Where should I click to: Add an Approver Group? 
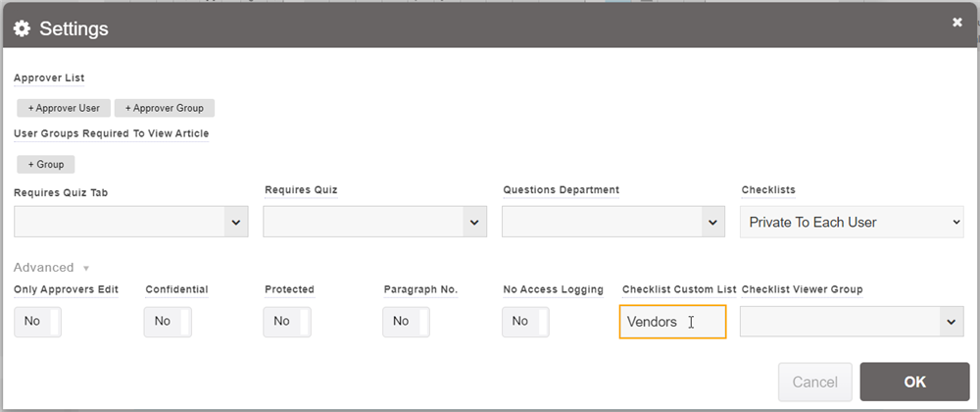click(165, 108)
